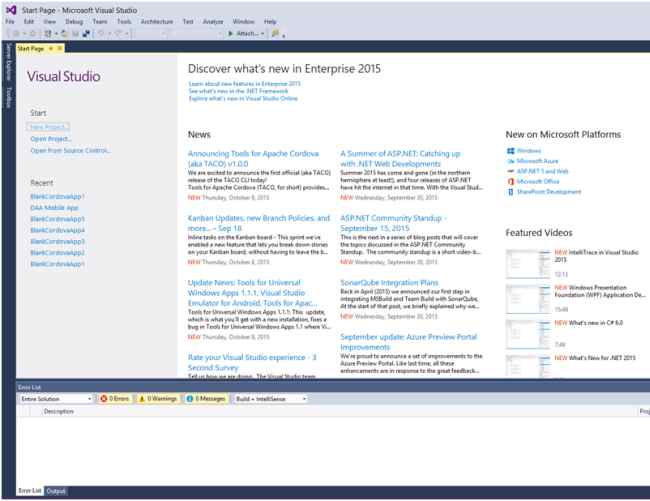The height and width of the screenshot is (501, 650).
Task: Click the ASP.NET 5 and Web link
Action: click(x=543, y=171)
